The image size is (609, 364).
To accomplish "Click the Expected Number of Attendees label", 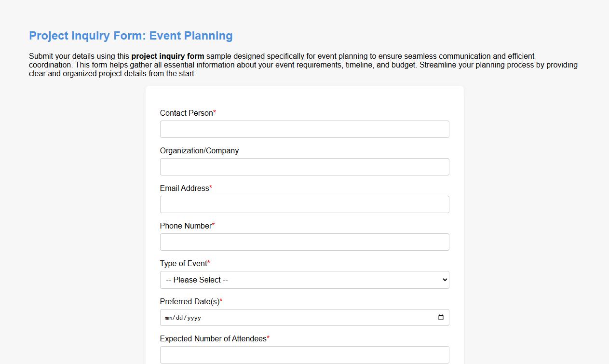I will [213, 338].
